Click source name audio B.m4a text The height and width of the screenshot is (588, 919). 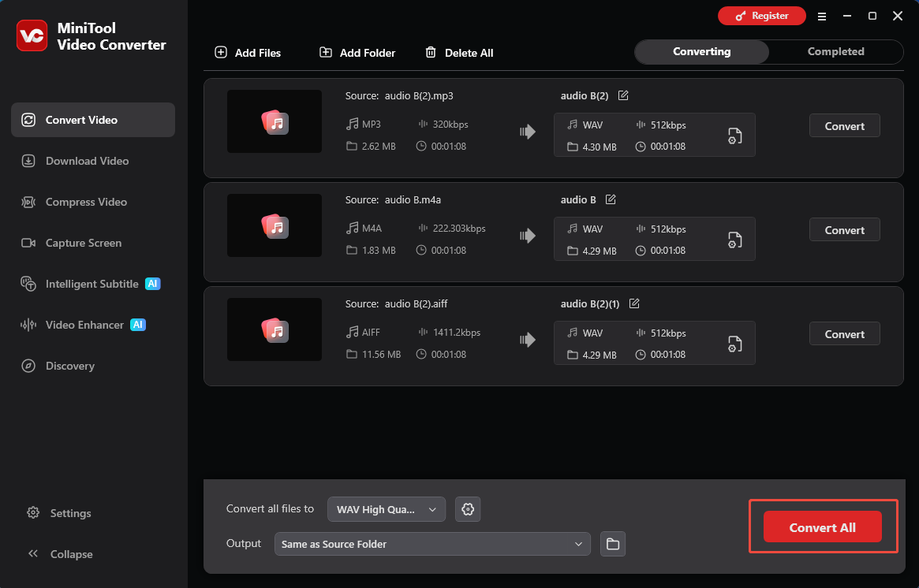coord(413,200)
